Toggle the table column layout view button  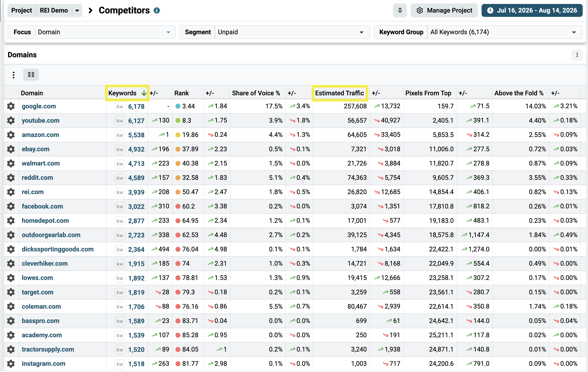31,75
